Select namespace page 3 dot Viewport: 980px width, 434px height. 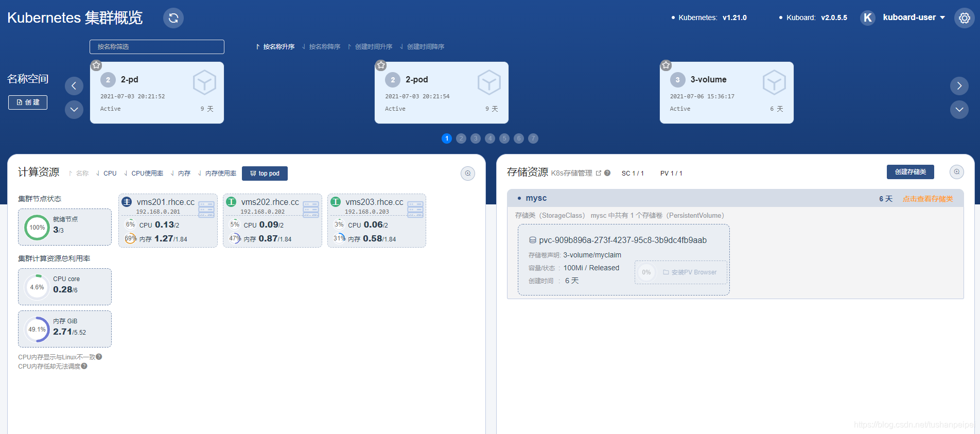pos(476,138)
